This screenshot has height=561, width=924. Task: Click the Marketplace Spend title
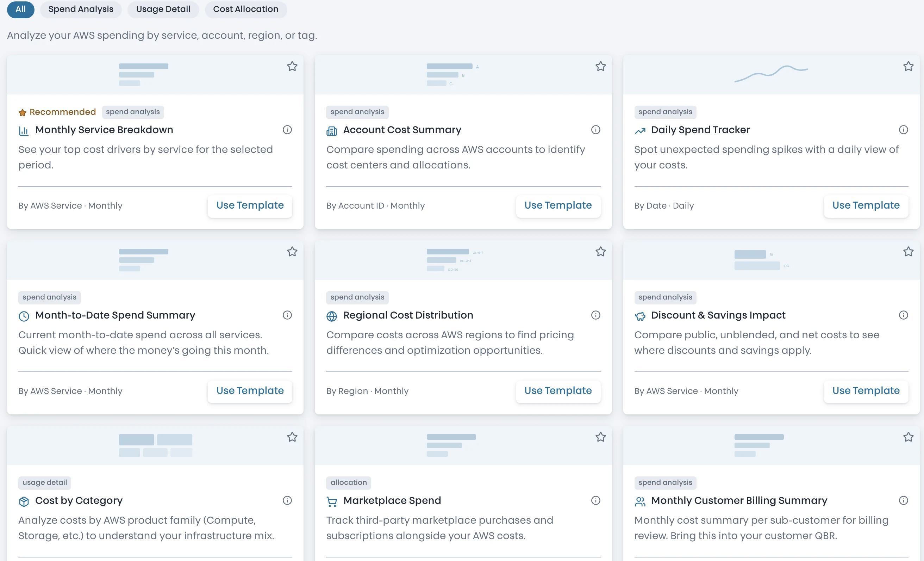tap(392, 501)
